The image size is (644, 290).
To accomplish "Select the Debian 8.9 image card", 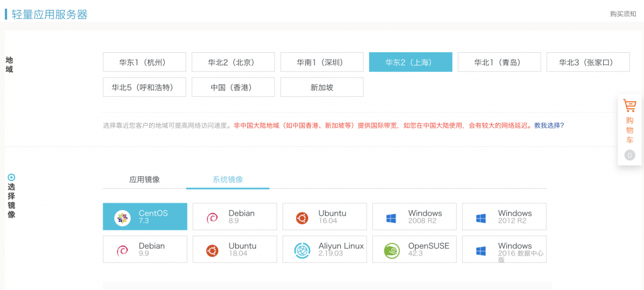I will [235, 216].
